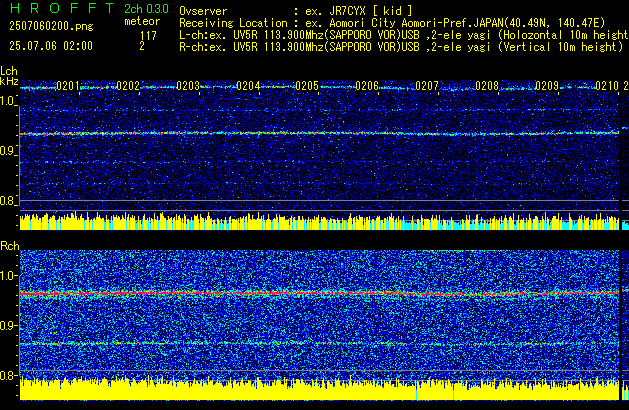Click the Observer line with JR7CYX

296,11
